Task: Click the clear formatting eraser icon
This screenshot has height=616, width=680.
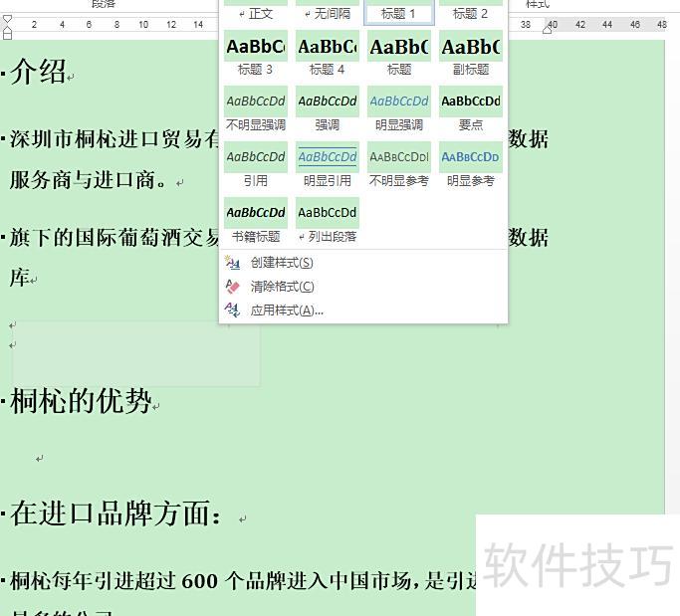Action: [232, 287]
